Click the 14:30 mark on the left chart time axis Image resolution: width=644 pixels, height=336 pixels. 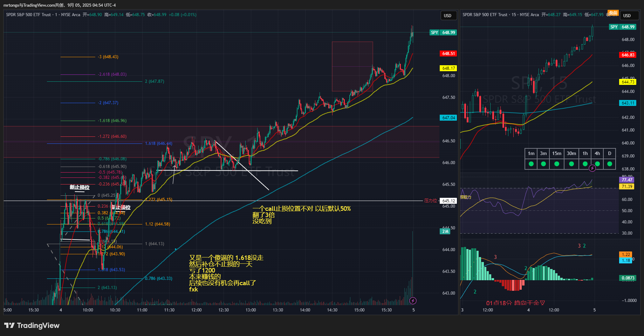point(332,310)
